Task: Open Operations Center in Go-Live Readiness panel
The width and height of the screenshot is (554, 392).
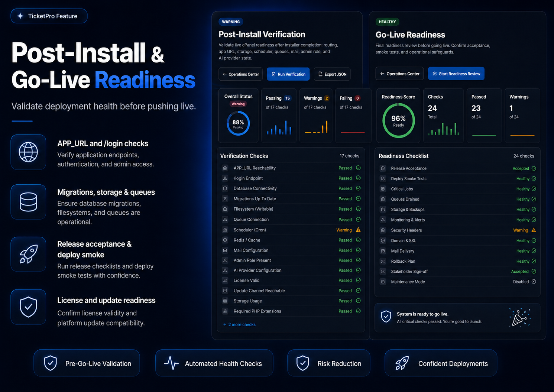Action: [399, 74]
